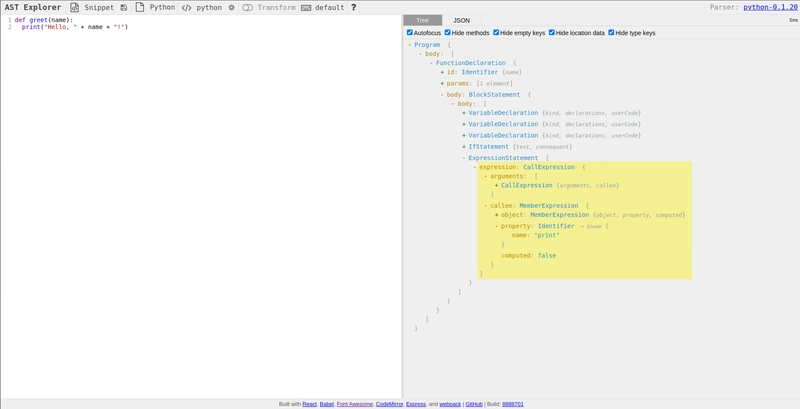Uncheck the Autofocus checkbox
Image resolution: width=800 pixels, height=409 pixels.
[x=410, y=33]
